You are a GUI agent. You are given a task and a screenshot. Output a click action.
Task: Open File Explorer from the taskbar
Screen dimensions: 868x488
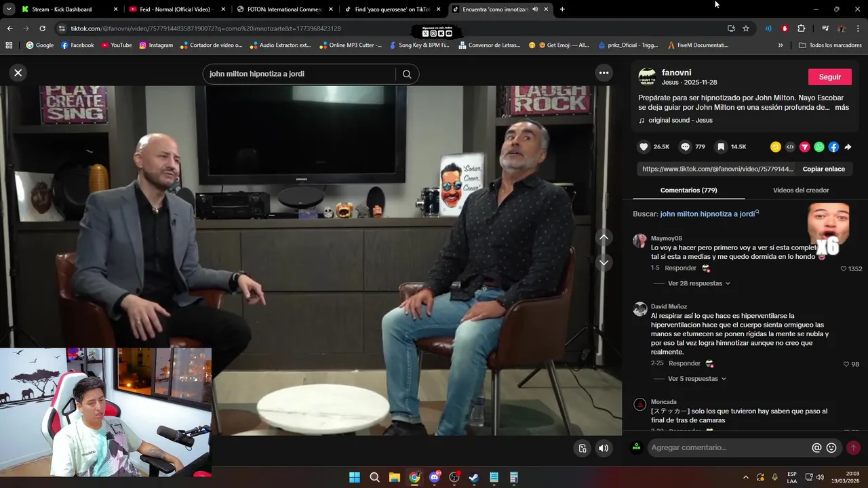click(x=395, y=477)
